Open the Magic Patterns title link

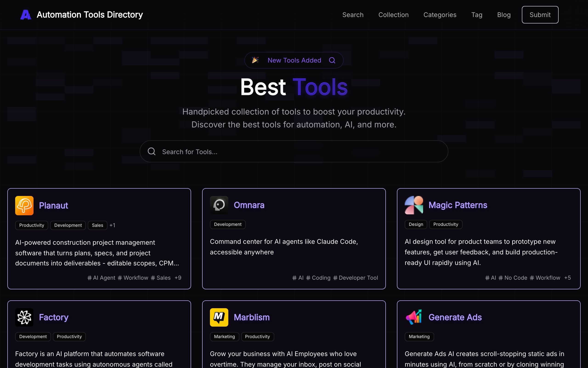tap(458, 205)
